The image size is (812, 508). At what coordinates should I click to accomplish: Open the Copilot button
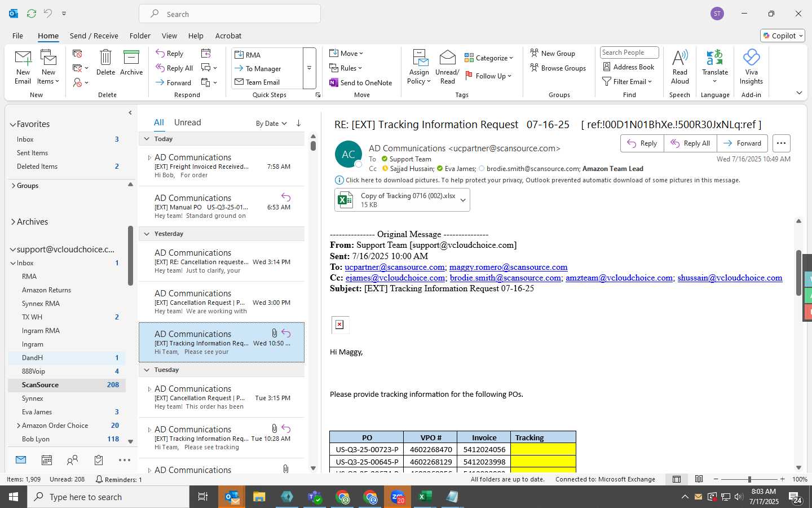[783, 36]
